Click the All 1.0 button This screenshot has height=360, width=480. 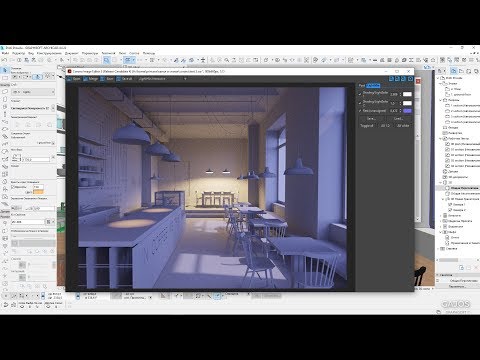tap(385, 126)
